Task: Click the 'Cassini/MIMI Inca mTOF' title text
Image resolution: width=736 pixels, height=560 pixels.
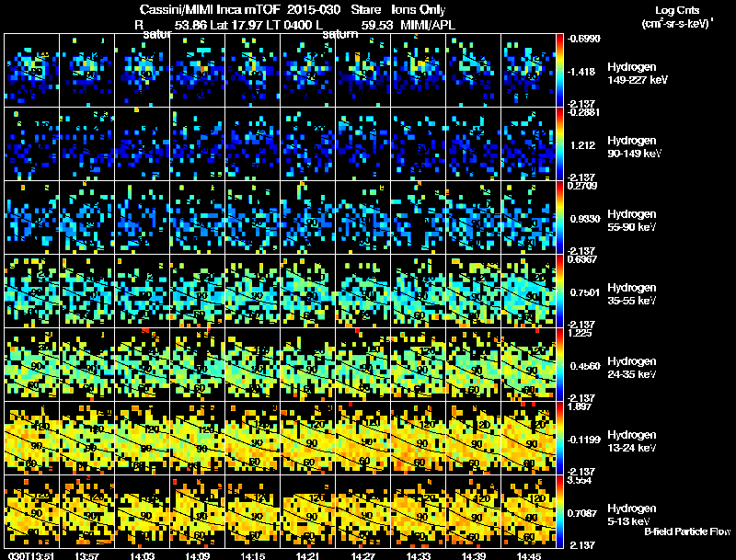Action: [x=210, y=10]
